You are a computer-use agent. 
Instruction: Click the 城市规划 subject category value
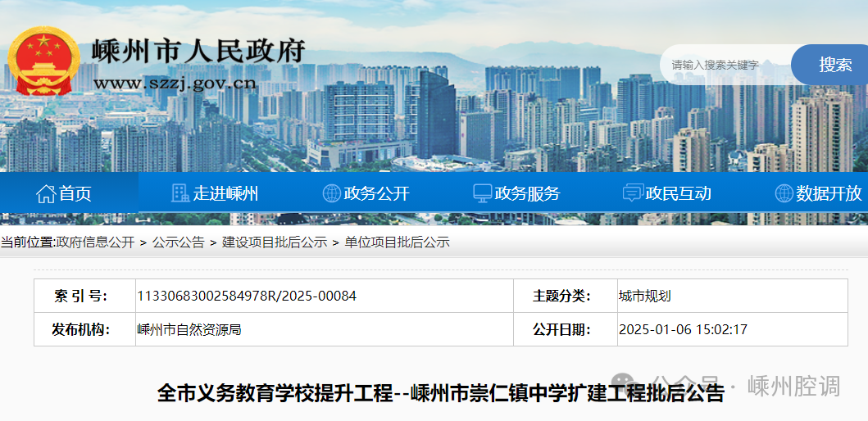(644, 296)
